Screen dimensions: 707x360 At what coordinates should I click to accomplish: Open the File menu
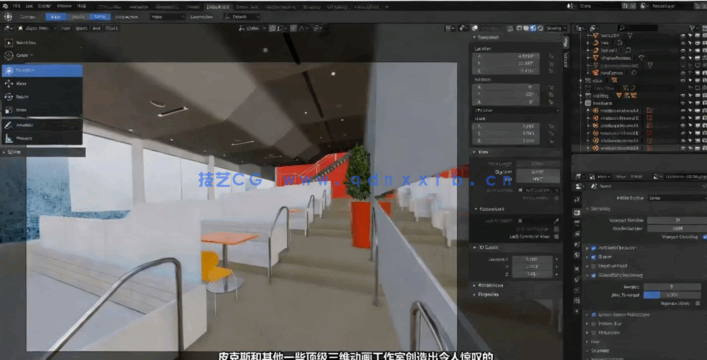(x=17, y=6)
